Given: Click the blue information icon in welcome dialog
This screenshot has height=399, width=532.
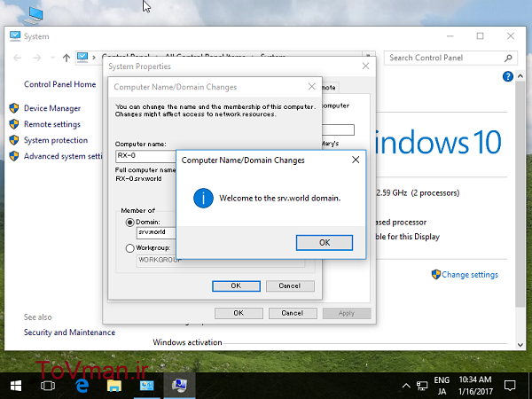Looking at the screenshot, I should coord(203,198).
